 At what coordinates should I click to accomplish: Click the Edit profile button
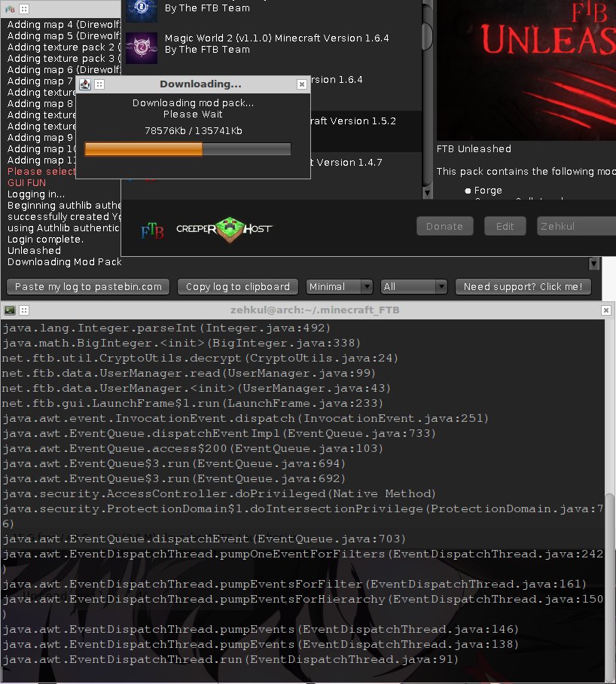505,226
